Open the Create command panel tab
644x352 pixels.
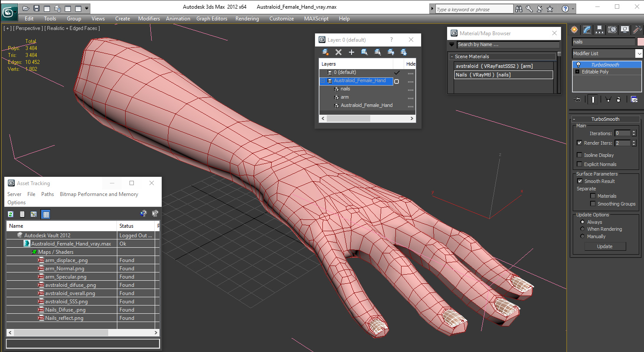[x=574, y=30]
